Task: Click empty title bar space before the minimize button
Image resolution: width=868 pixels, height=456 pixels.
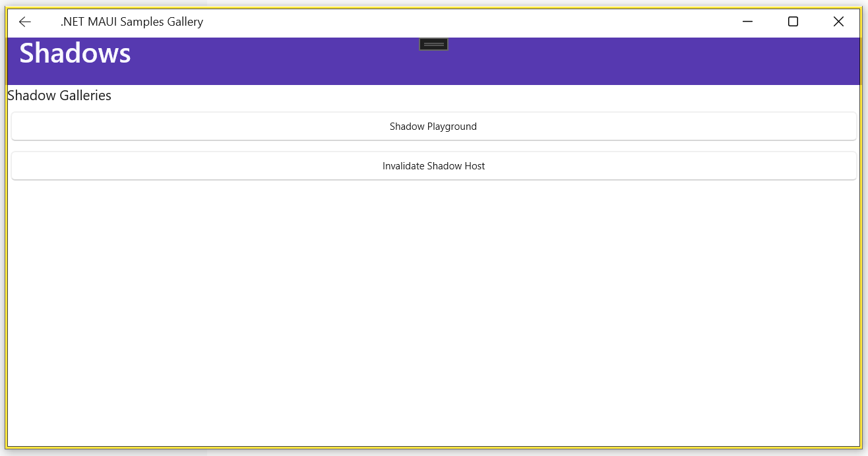Action: tap(528, 22)
